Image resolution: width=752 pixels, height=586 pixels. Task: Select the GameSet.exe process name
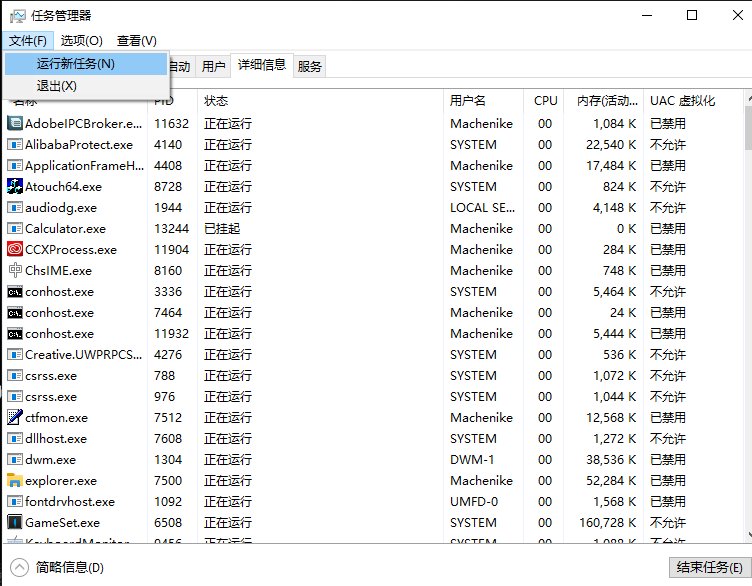(x=62, y=523)
